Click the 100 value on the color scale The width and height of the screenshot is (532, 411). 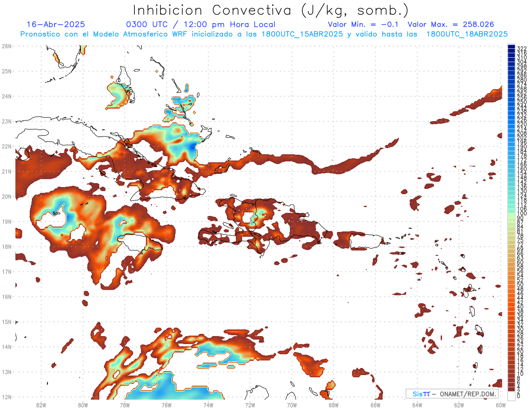(522, 214)
